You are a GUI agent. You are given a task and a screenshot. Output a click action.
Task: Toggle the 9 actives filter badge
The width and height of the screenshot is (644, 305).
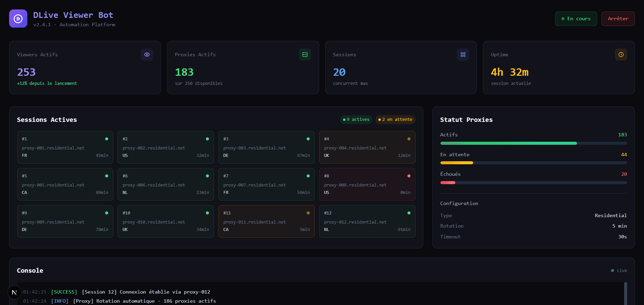point(356,120)
